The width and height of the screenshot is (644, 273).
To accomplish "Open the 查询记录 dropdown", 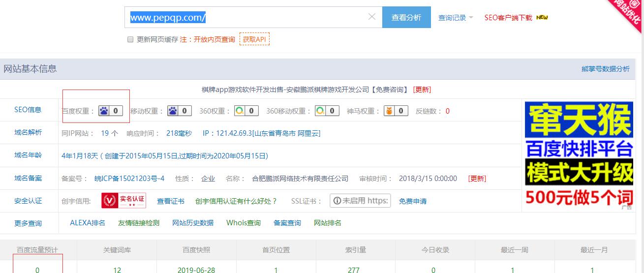I will point(456,17).
